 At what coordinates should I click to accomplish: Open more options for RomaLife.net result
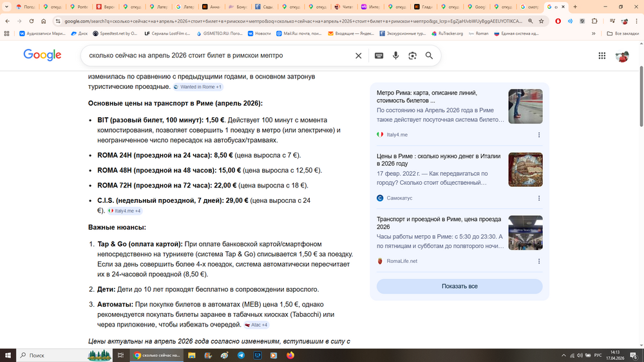tap(539, 261)
